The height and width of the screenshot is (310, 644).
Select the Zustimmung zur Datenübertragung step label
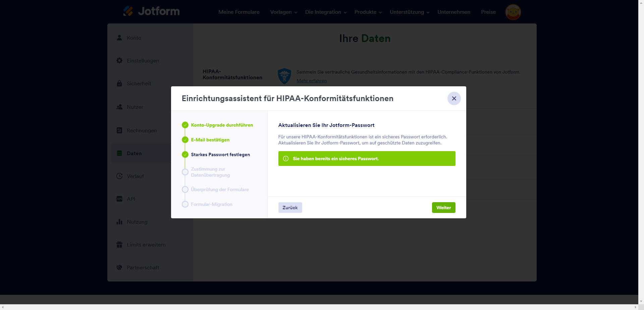click(x=210, y=172)
